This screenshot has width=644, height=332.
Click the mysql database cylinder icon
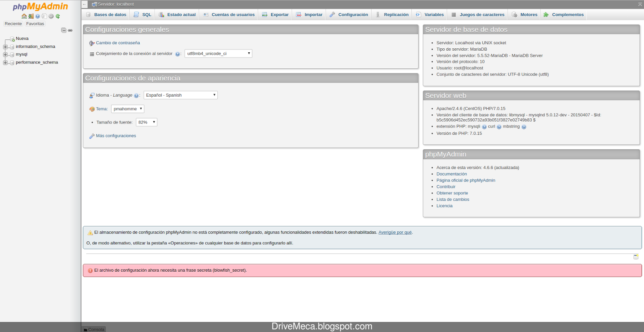12,55
